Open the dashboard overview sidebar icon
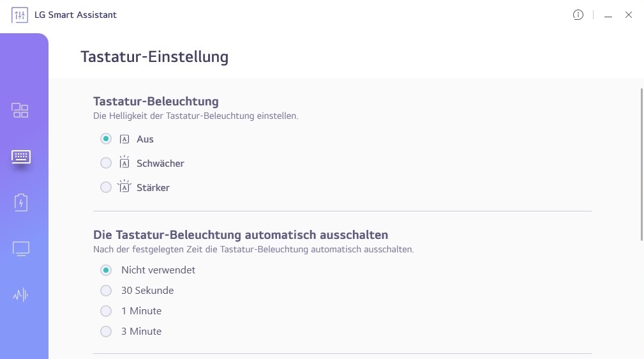Screen dimensions: 644x359 [x=20, y=111]
